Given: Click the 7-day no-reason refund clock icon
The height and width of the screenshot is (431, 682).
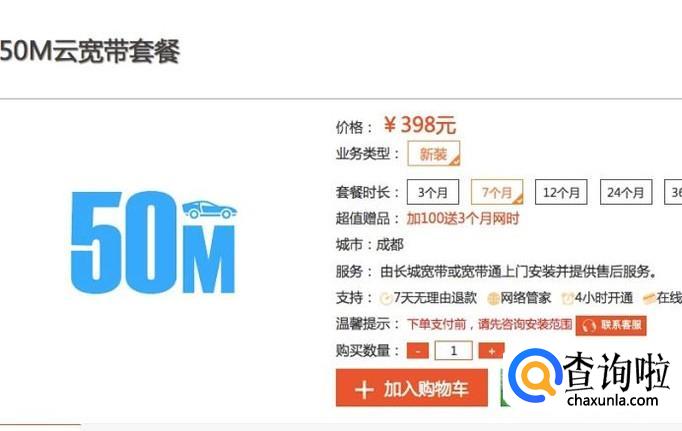Looking at the screenshot, I should (x=385, y=299).
